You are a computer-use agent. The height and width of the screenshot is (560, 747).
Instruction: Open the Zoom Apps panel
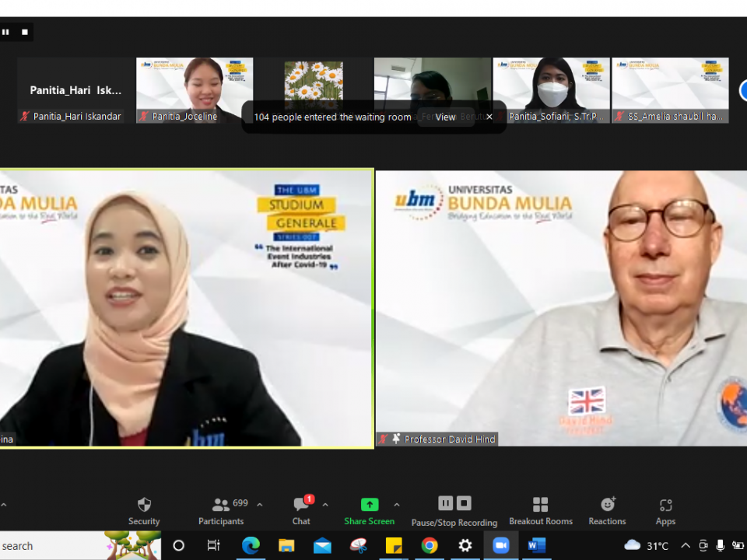tap(665, 512)
